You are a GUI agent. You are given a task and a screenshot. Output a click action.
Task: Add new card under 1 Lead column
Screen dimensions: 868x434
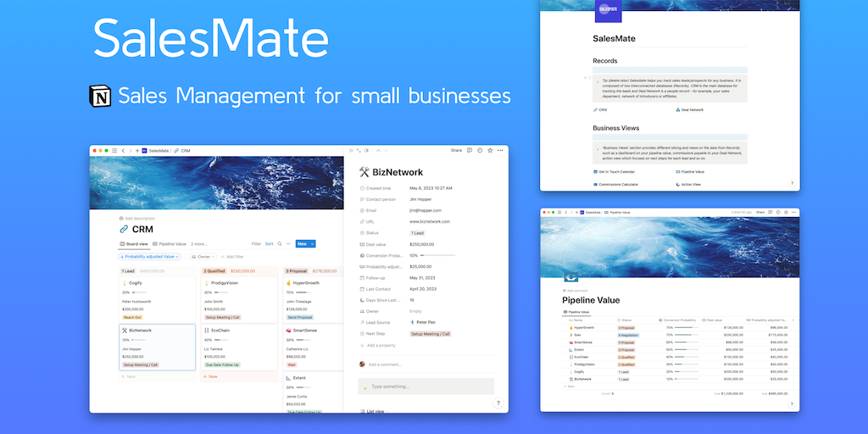pyautogui.click(x=129, y=376)
